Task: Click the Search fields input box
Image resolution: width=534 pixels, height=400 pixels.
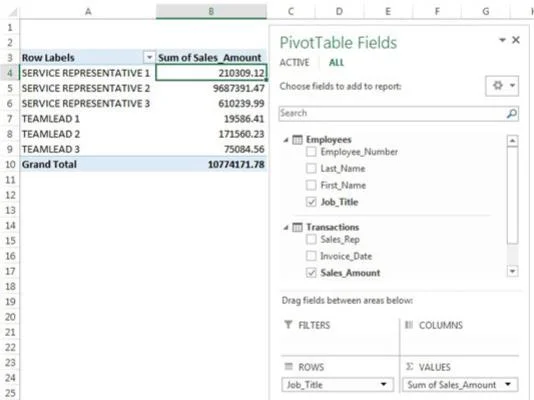Action: (x=392, y=113)
